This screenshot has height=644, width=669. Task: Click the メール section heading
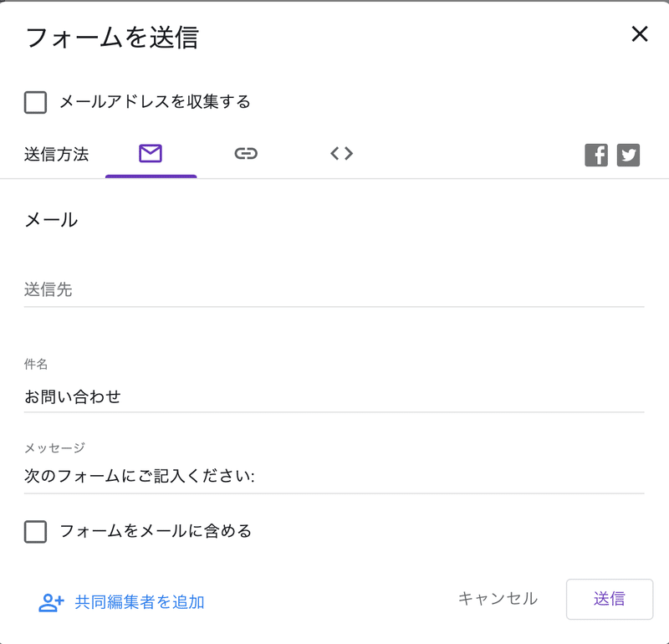[51, 220]
